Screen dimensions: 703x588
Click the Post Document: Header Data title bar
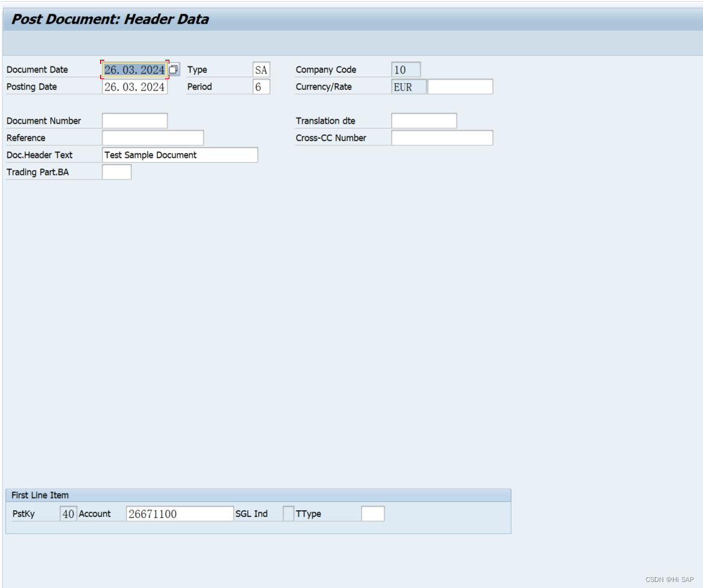pyautogui.click(x=109, y=19)
